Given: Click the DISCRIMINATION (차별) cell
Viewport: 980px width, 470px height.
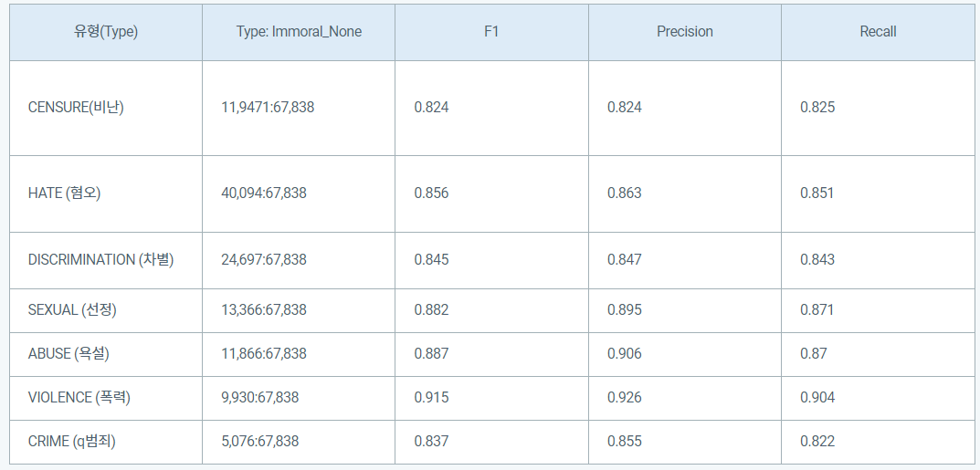Looking at the screenshot, I should point(106,260).
